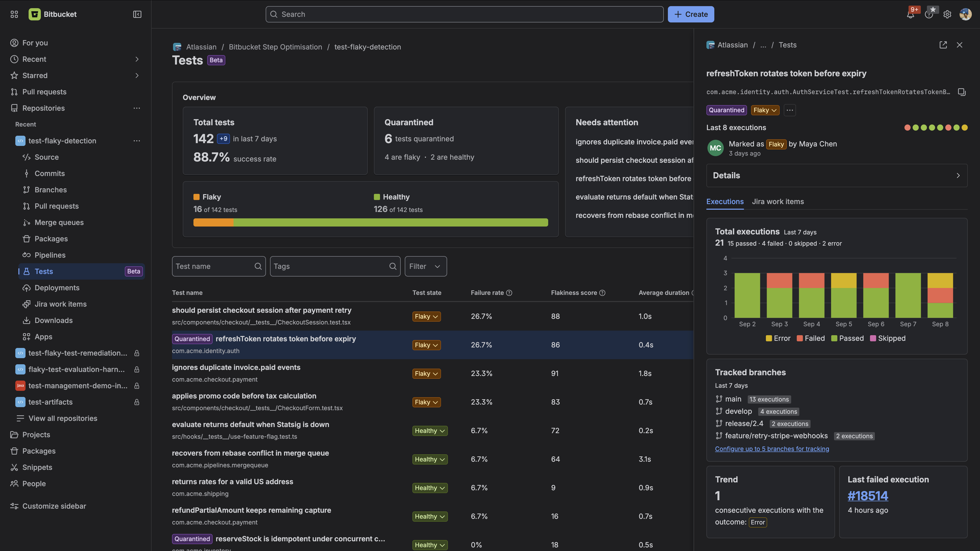Click orange Flaky segment of progress bar
Screen dimensions: 980x551
tap(213, 222)
